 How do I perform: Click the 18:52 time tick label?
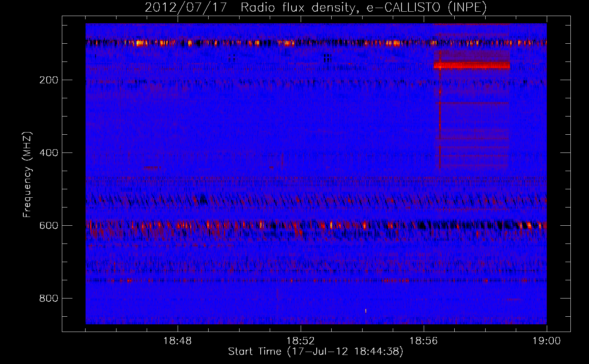point(301,341)
